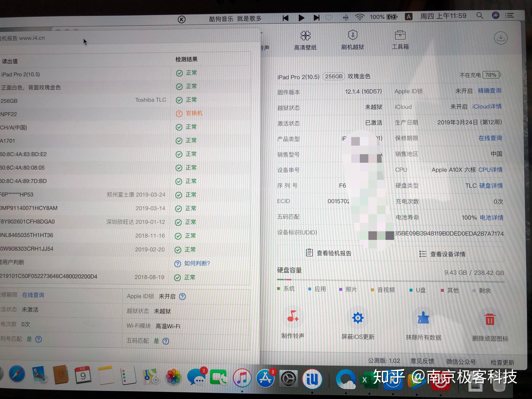532x399 pixels.
Task: Select the row with 郑州富士康 2019-03-24
Action: tap(125, 195)
